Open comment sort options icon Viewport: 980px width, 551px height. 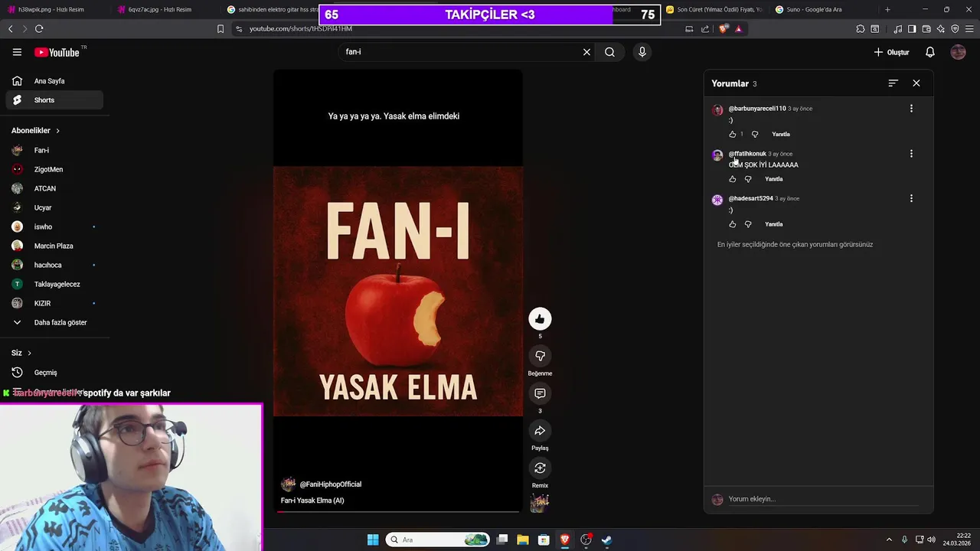coord(893,83)
